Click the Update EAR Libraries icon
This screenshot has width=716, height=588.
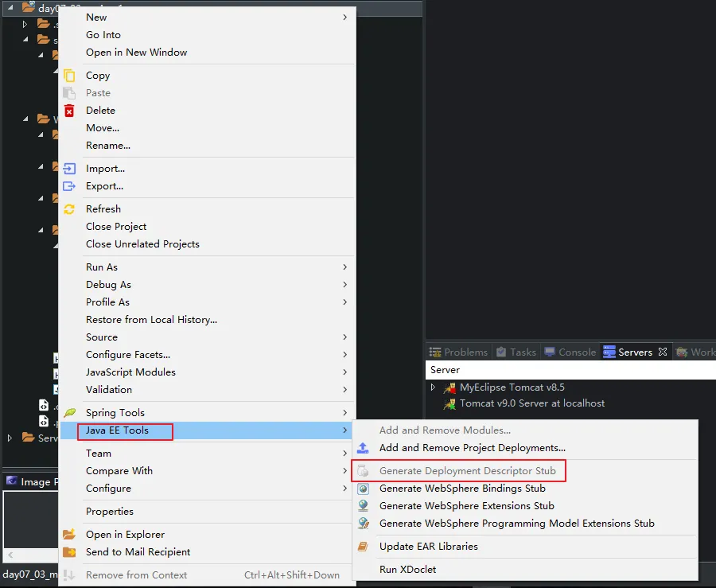click(363, 547)
